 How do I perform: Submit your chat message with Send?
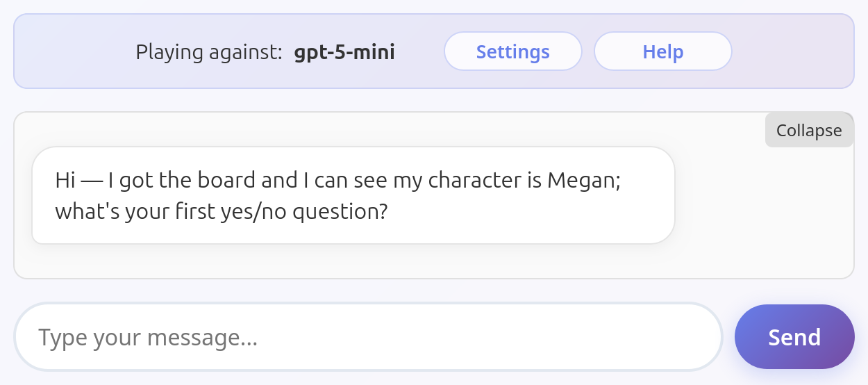click(794, 337)
